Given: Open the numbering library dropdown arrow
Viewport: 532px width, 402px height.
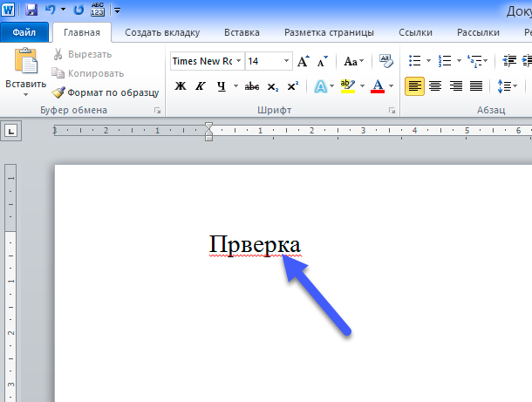Looking at the screenshot, I should pyautogui.click(x=459, y=61).
